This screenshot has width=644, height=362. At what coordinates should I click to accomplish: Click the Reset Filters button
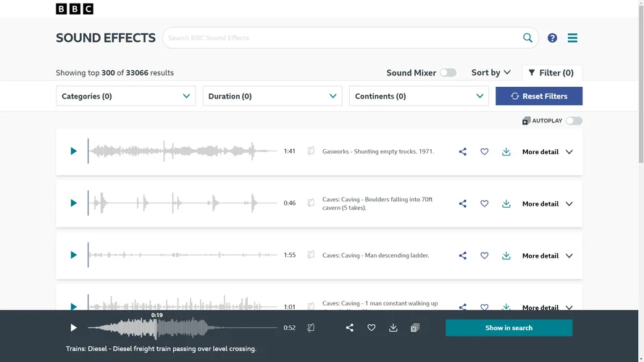[x=538, y=96]
